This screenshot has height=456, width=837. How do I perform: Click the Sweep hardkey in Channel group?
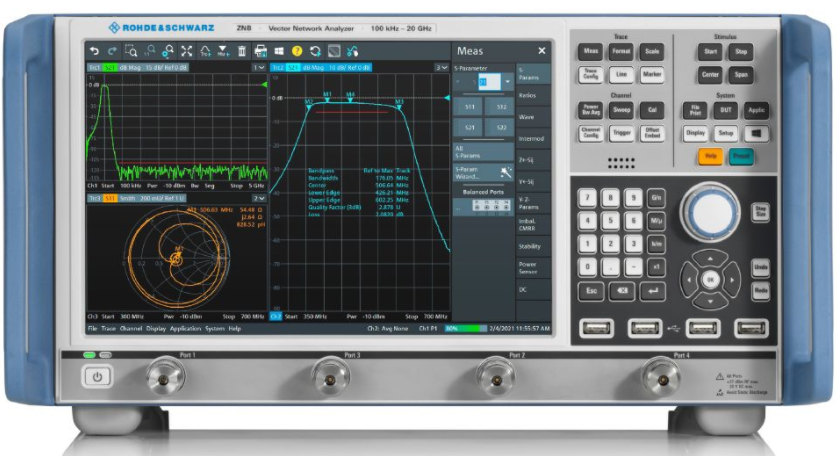click(621, 110)
